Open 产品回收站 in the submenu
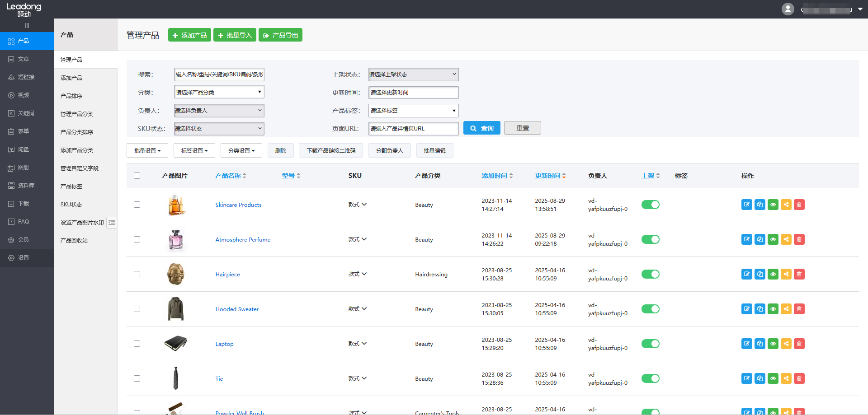Viewport: 868px width, 415px height. tap(74, 240)
